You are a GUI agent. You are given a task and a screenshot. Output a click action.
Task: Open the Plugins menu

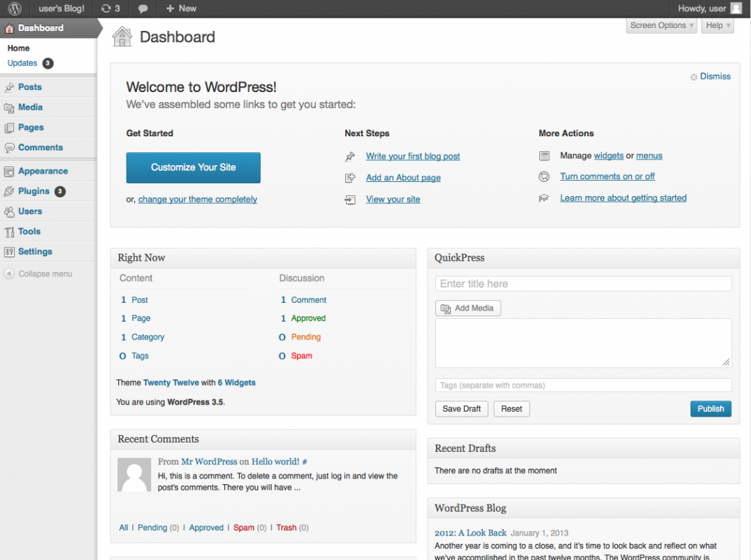(x=34, y=191)
